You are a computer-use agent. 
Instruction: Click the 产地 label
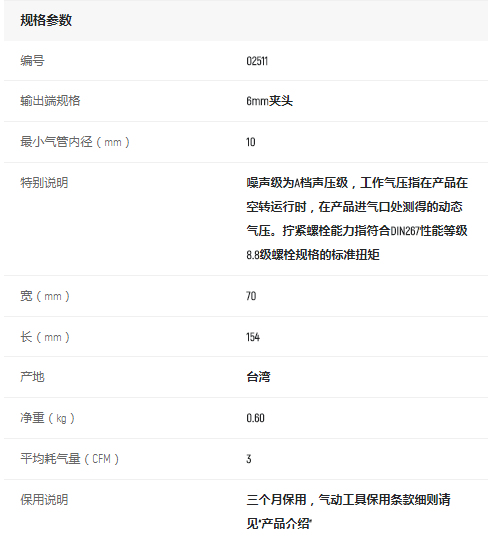[32, 377]
